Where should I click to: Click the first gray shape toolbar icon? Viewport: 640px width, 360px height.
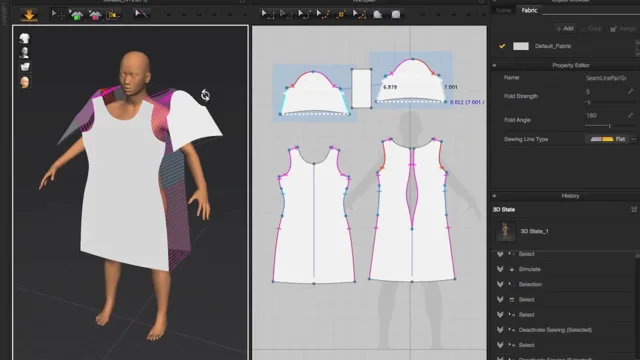pos(378,15)
